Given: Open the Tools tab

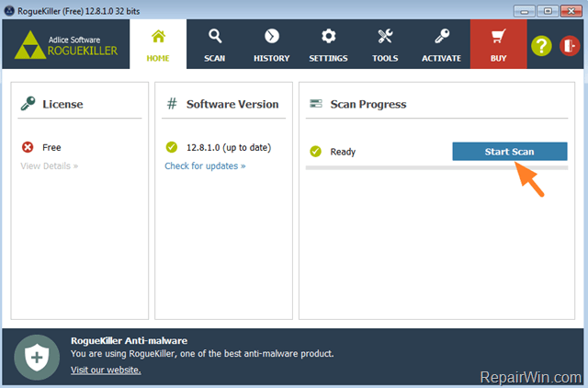Looking at the screenshot, I should [x=385, y=44].
